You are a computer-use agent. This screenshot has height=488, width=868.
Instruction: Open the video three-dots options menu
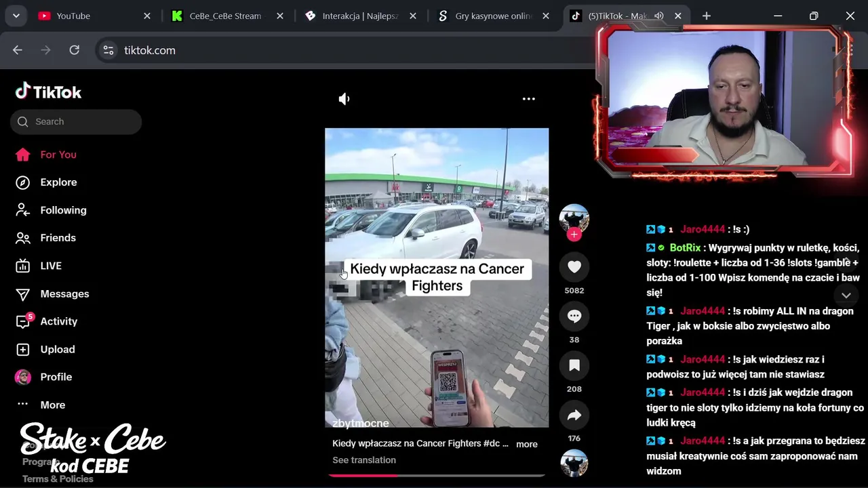(529, 99)
